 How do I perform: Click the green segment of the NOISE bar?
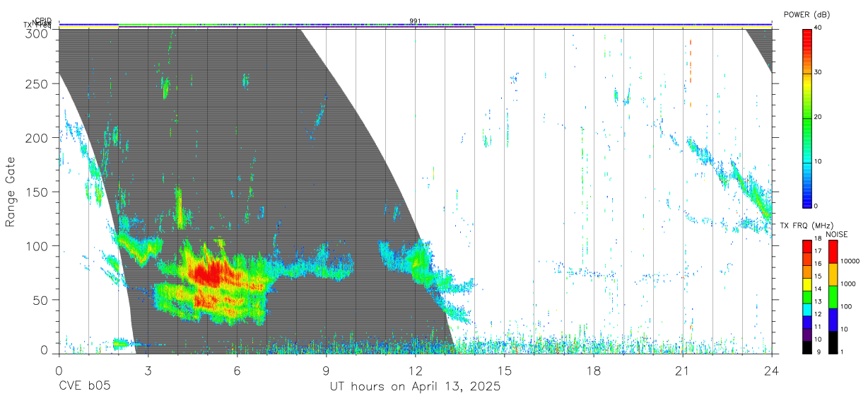coord(833,296)
